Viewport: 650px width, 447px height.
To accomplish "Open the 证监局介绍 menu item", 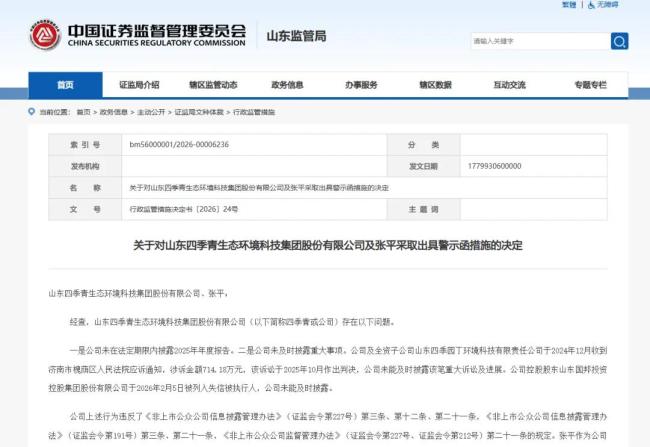I will [x=139, y=85].
